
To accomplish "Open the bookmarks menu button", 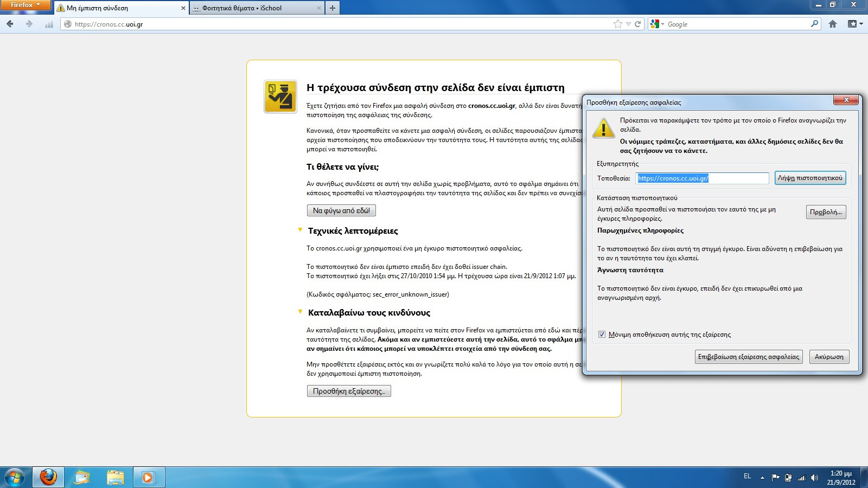I will [855, 24].
